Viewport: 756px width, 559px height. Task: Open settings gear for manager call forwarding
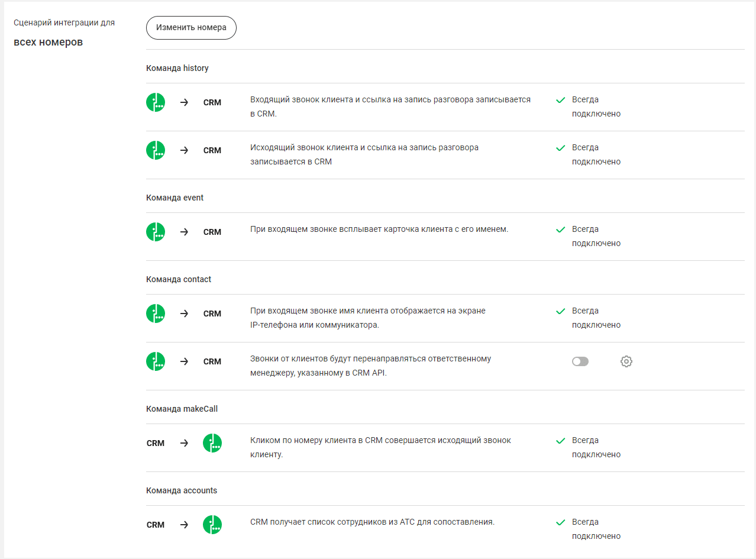coord(626,361)
